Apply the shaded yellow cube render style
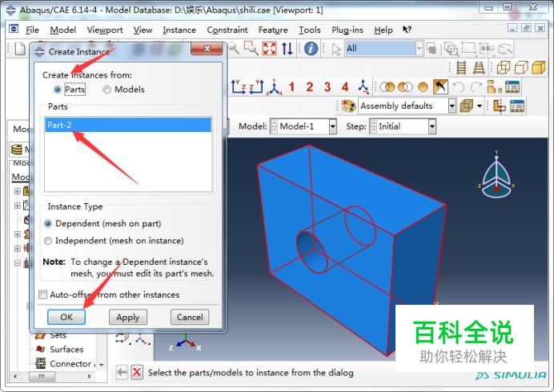 click(x=539, y=67)
